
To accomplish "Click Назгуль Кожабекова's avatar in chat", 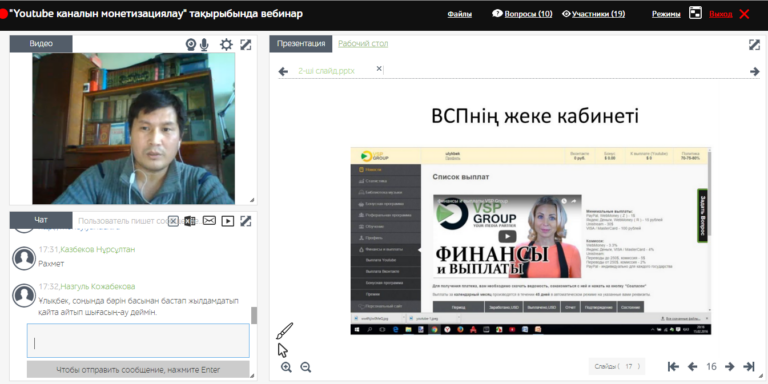I will 24,295.
